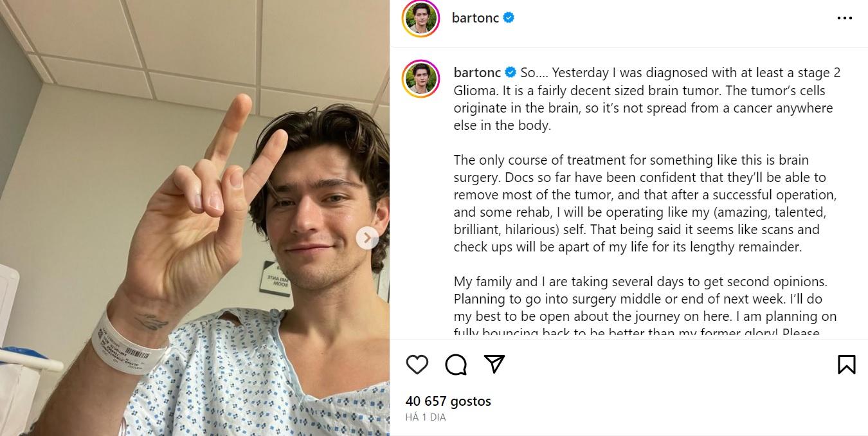Click the caption paragraph about stage 2 Glioma
The width and height of the screenshot is (868, 436).
(x=647, y=99)
